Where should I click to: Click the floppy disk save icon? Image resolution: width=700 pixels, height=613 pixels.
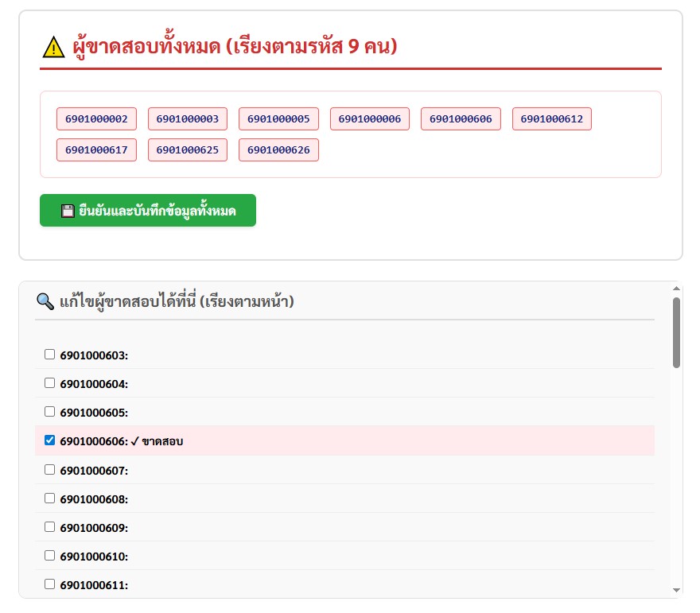pos(68,211)
